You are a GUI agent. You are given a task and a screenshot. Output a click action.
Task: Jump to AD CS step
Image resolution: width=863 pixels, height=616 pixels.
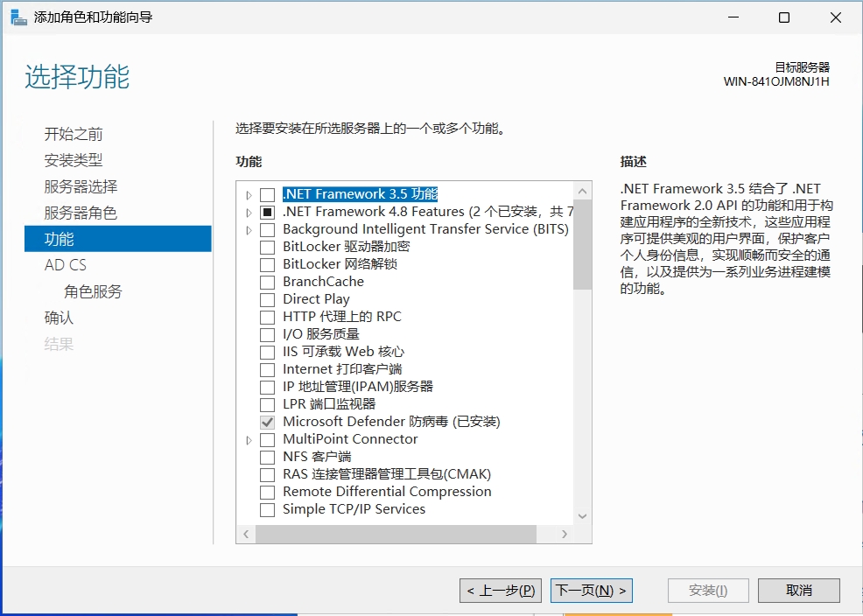coord(66,265)
